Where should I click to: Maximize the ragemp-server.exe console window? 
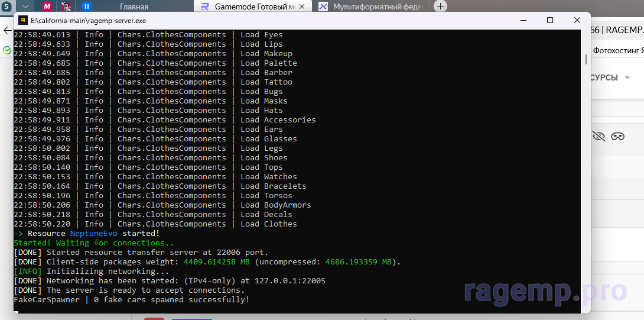click(x=550, y=20)
